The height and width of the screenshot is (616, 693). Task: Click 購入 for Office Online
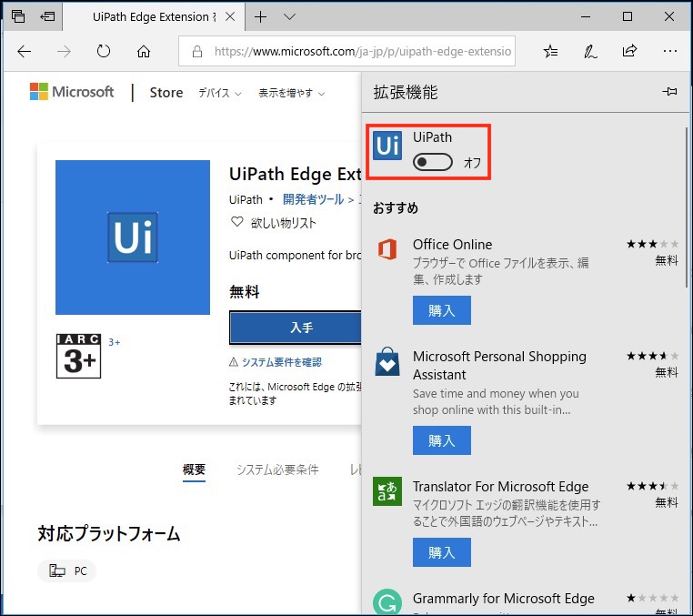click(441, 310)
